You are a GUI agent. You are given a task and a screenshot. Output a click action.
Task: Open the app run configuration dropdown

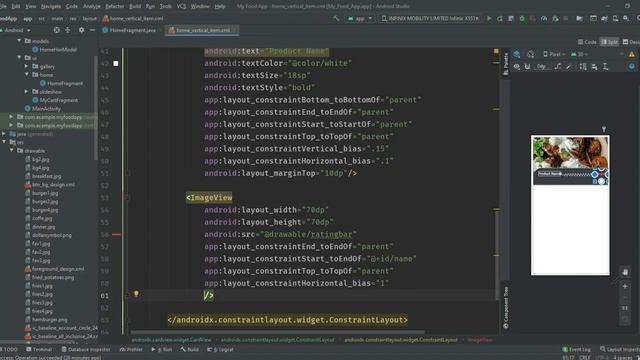tap(360, 18)
